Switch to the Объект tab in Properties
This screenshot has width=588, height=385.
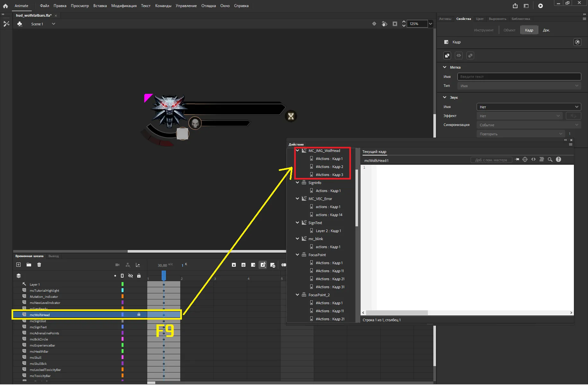[509, 30]
